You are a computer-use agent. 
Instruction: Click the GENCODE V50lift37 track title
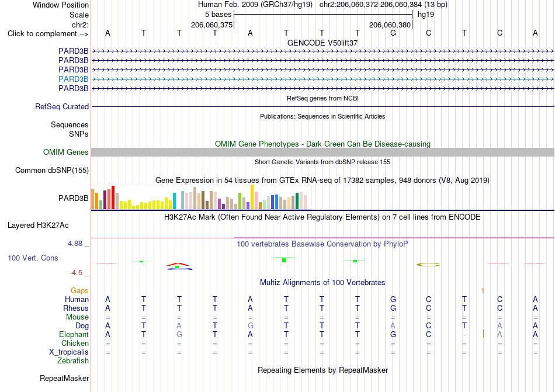click(x=322, y=43)
